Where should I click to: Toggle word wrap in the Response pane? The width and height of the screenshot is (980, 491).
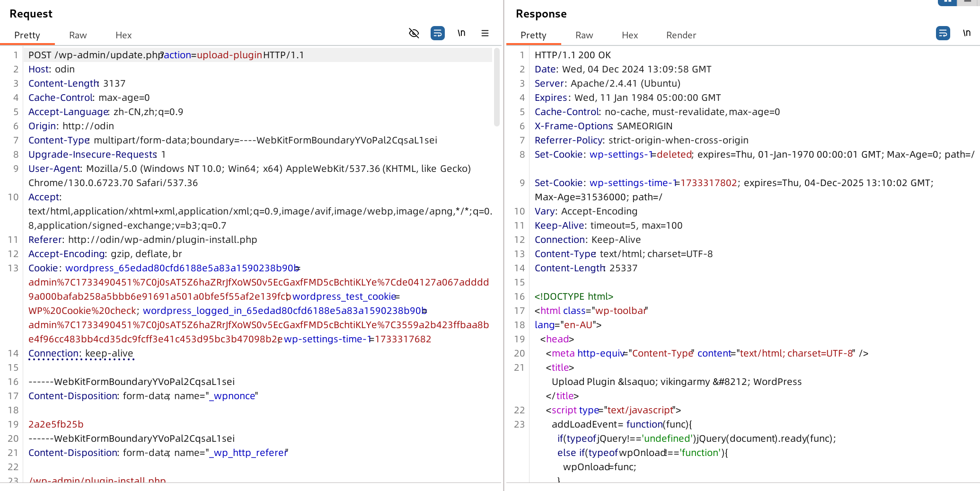point(943,33)
